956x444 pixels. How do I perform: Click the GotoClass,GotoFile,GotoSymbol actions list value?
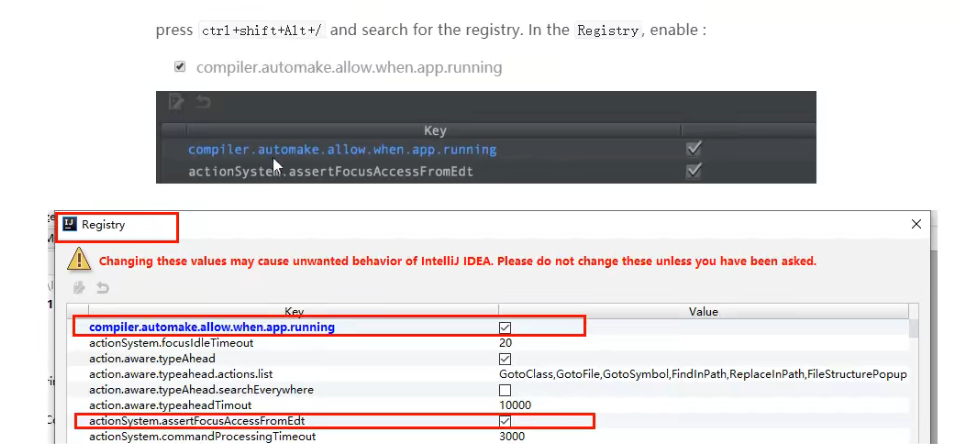pyautogui.click(x=703, y=374)
